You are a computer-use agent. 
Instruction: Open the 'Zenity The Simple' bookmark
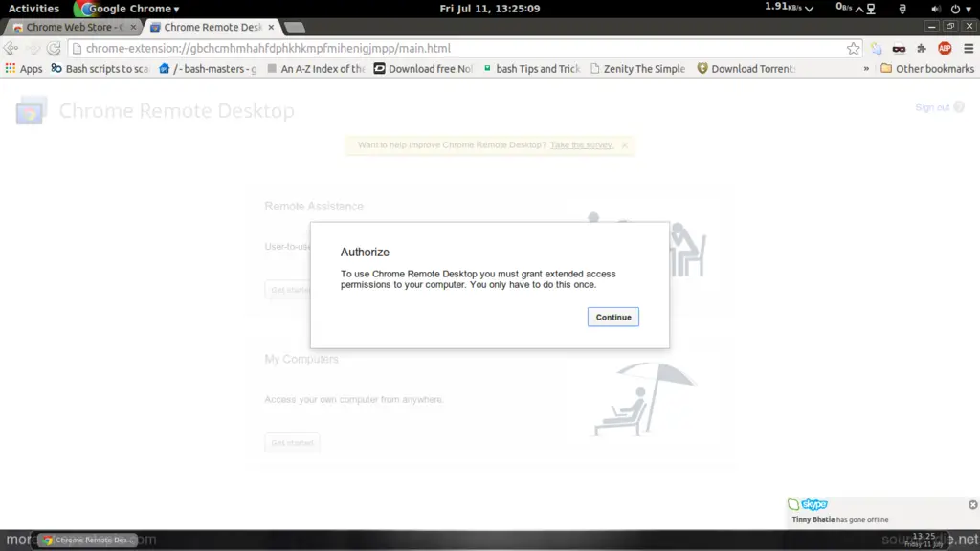pos(638,69)
